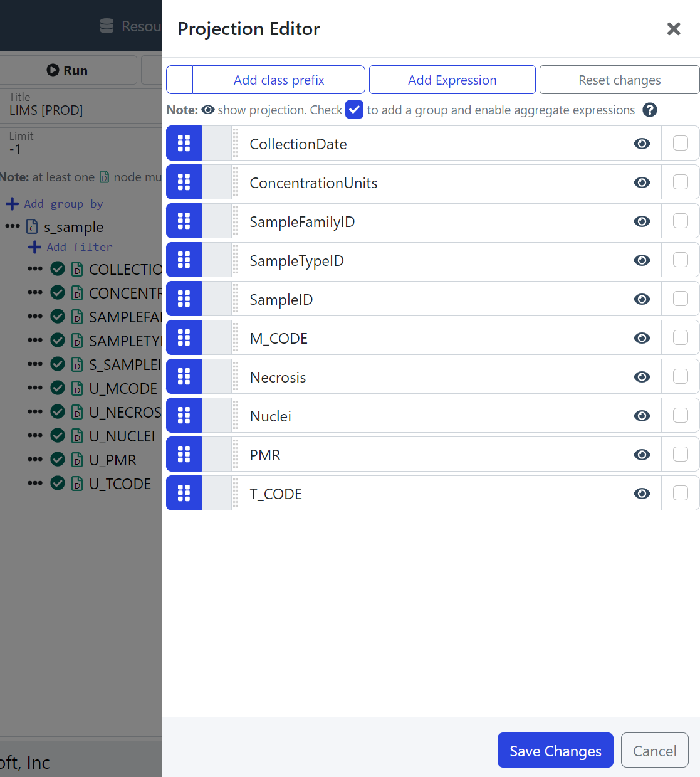Click Save Changes button
Viewport: 700px width, 777px height.
coord(555,751)
